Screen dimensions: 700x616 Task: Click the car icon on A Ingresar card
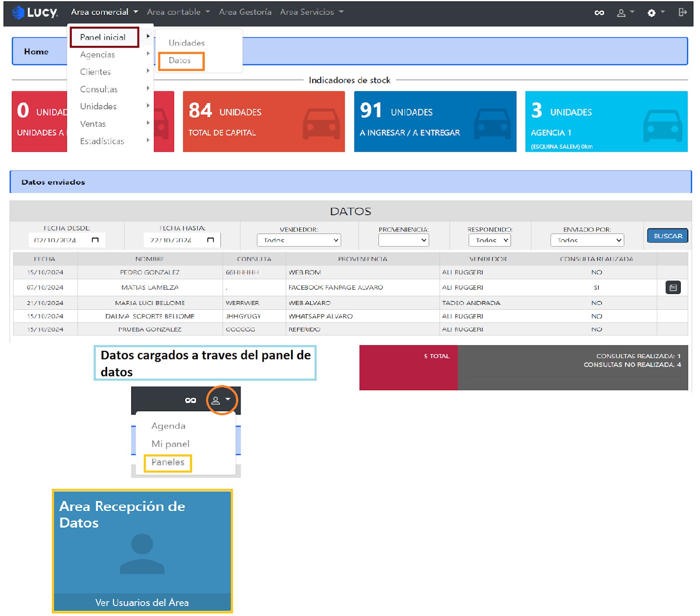click(492, 124)
